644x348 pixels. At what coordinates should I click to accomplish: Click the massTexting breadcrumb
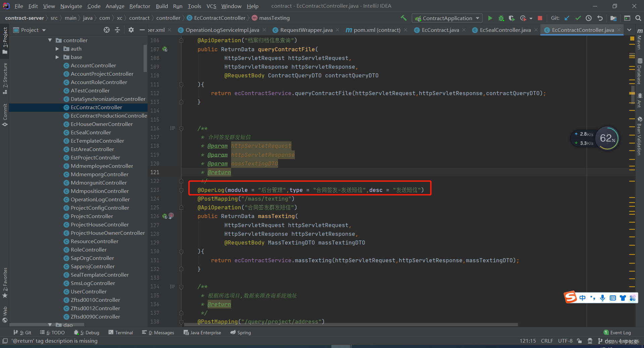click(x=271, y=18)
